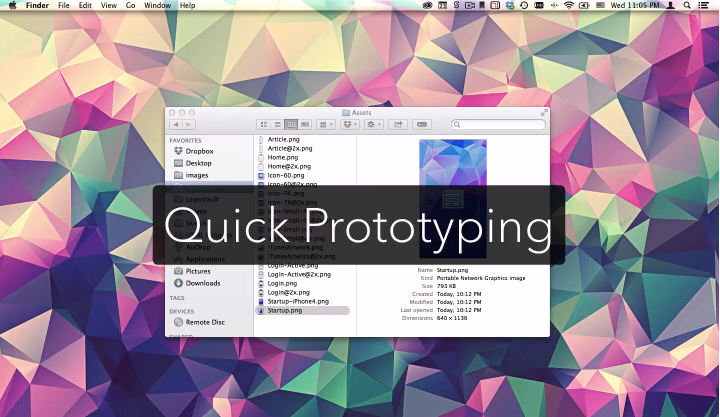Open Spotlight search in menu bar
The image size is (720, 417).
point(687,6)
